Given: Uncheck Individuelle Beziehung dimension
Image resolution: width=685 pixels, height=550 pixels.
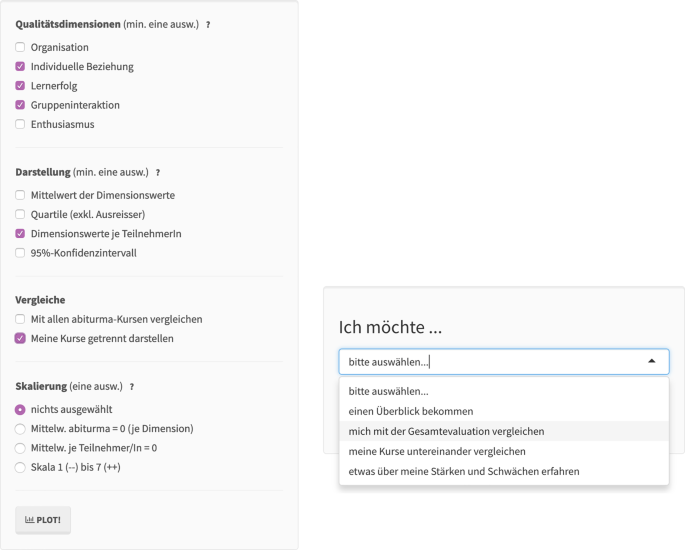Looking at the screenshot, I should [x=20, y=67].
